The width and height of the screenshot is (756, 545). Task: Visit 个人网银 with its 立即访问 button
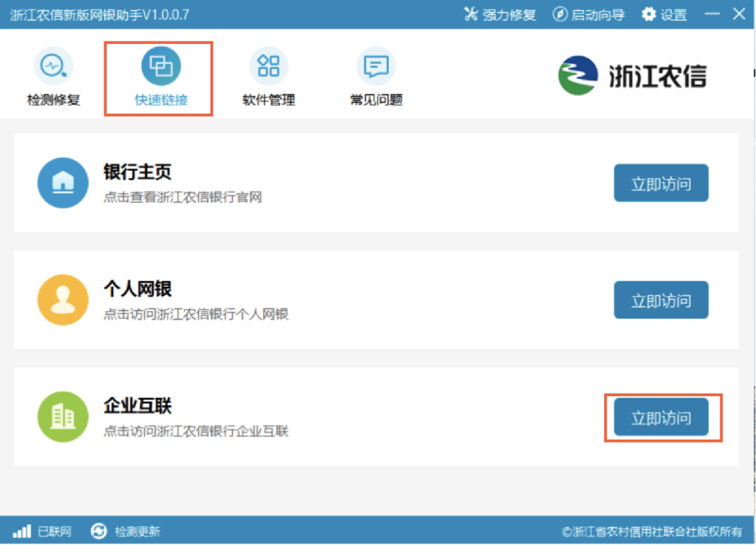[x=661, y=300]
